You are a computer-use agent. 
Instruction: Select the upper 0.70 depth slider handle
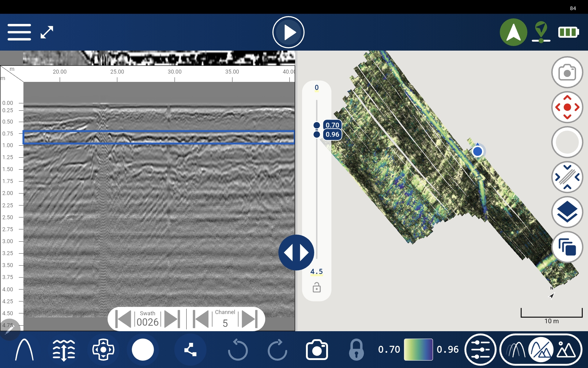coord(317,125)
